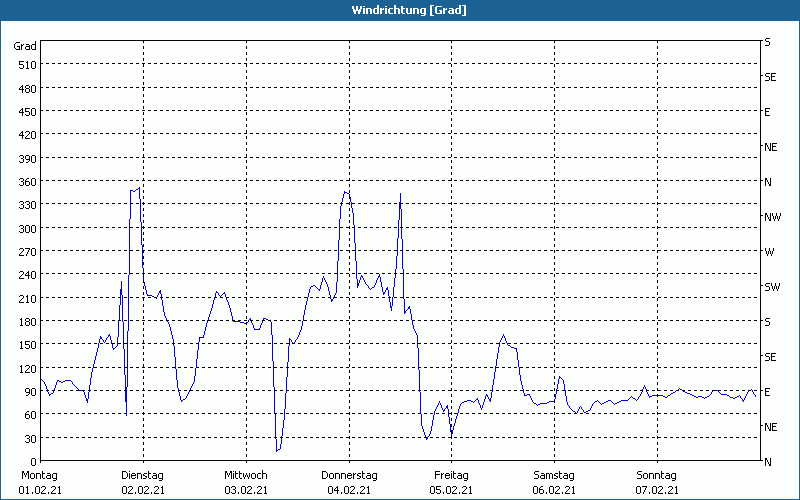The height and width of the screenshot is (500, 800).
Task: Click the date 05.02.21
Action: coord(451,490)
